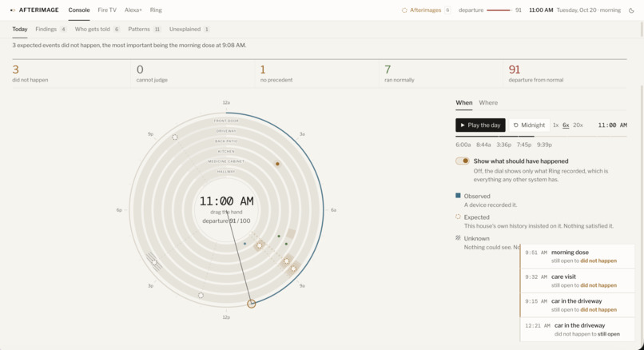
Task: Click the '7 ran normally' stat
Action: point(442,74)
